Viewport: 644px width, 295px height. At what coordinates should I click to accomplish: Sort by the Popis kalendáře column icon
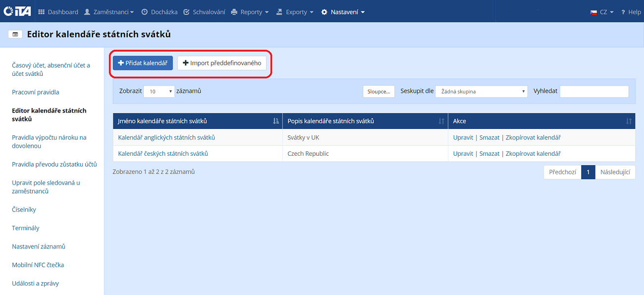[x=441, y=121]
